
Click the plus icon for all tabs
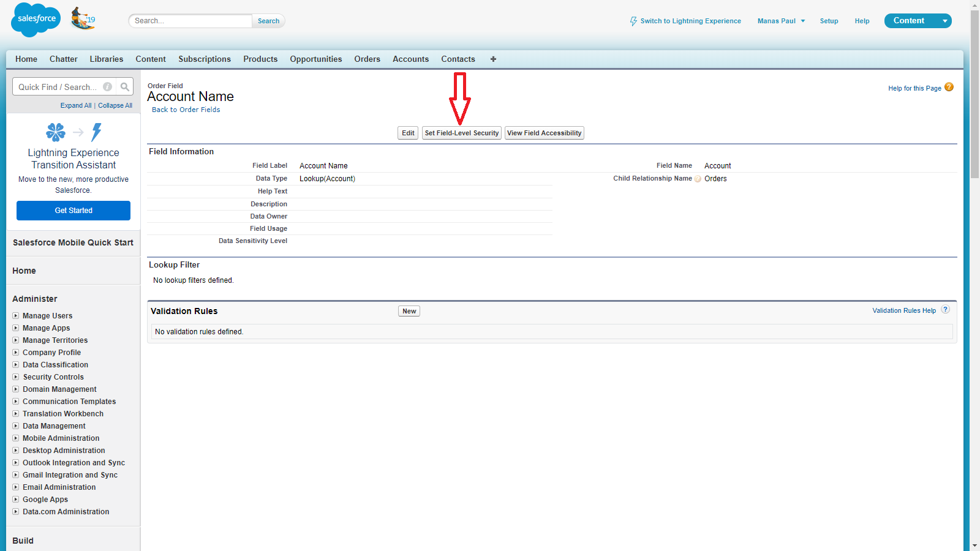(493, 59)
